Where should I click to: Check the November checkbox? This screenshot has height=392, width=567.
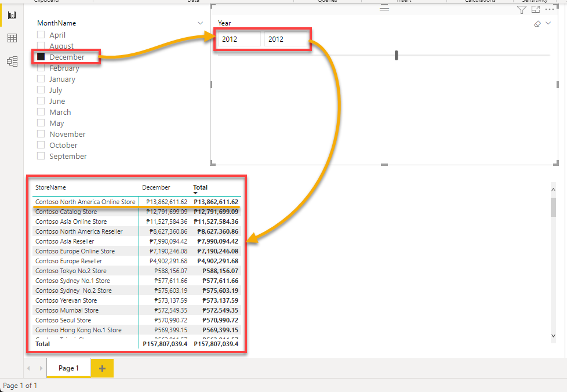41,134
